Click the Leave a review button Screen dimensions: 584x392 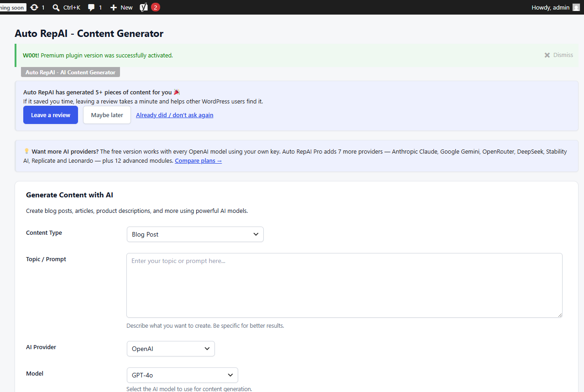(x=51, y=115)
